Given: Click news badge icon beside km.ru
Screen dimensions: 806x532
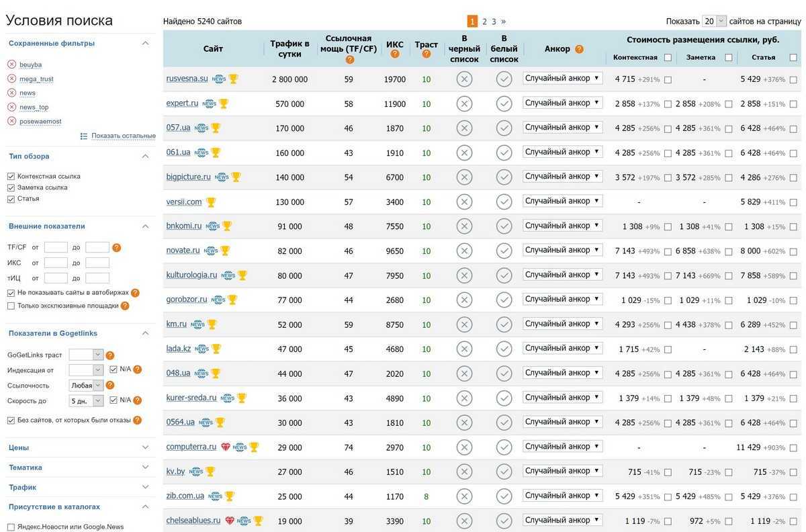Looking at the screenshot, I should [197, 324].
